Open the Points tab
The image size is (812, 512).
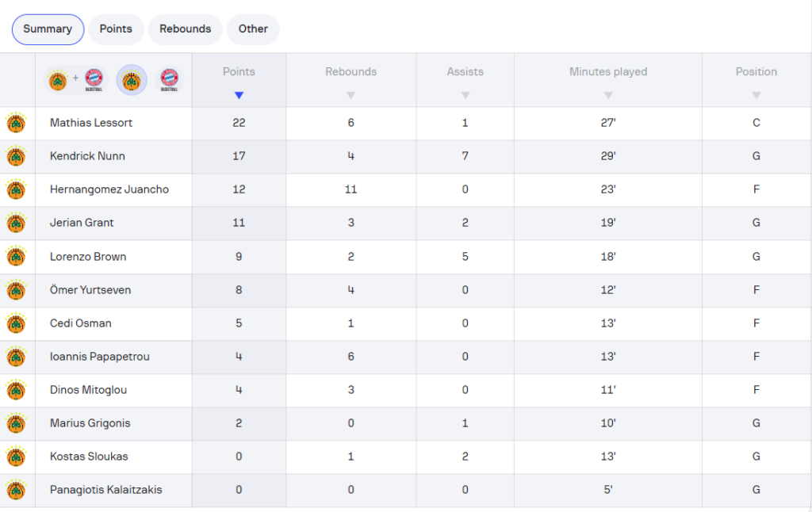coord(116,29)
